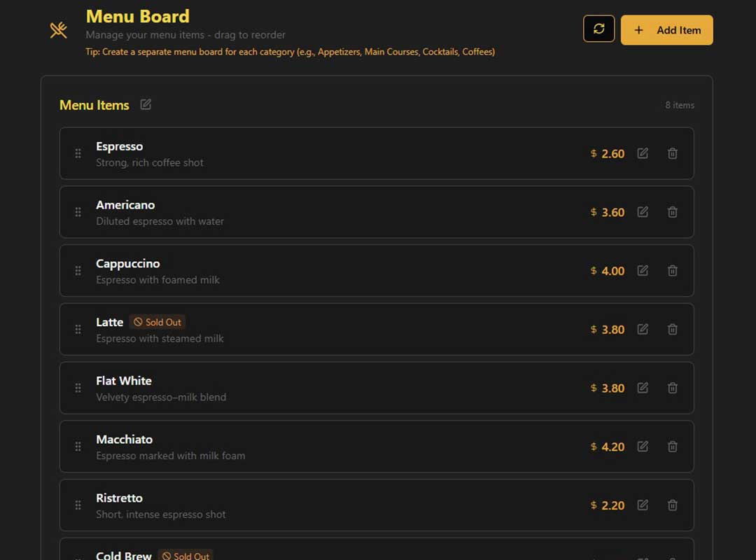The width and height of the screenshot is (756, 560).
Task: Click the edit icon for Cappuccino
Action: click(x=643, y=270)
